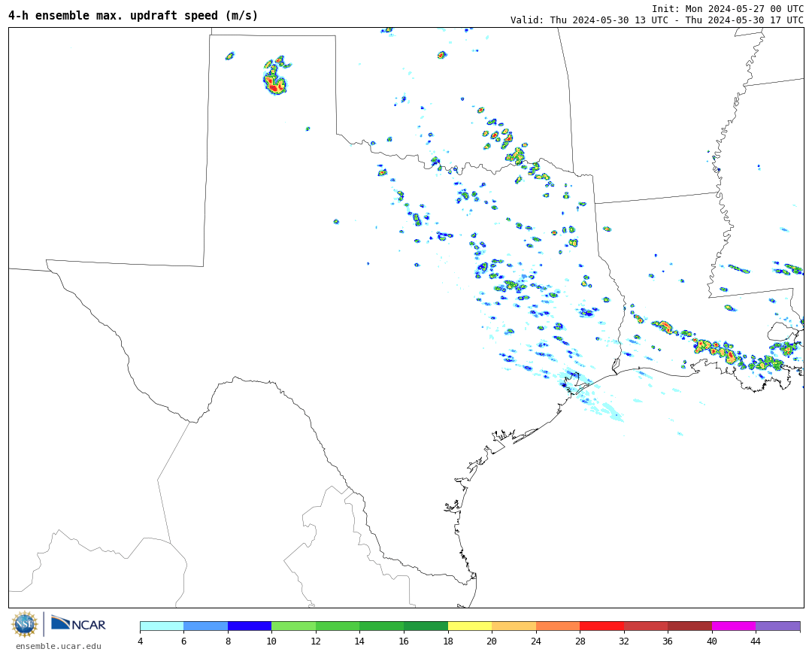Image resolution: width=812 pixels, height=655 pixels.
Task: Select the purple swatch above 44
Action: (778, 626)
